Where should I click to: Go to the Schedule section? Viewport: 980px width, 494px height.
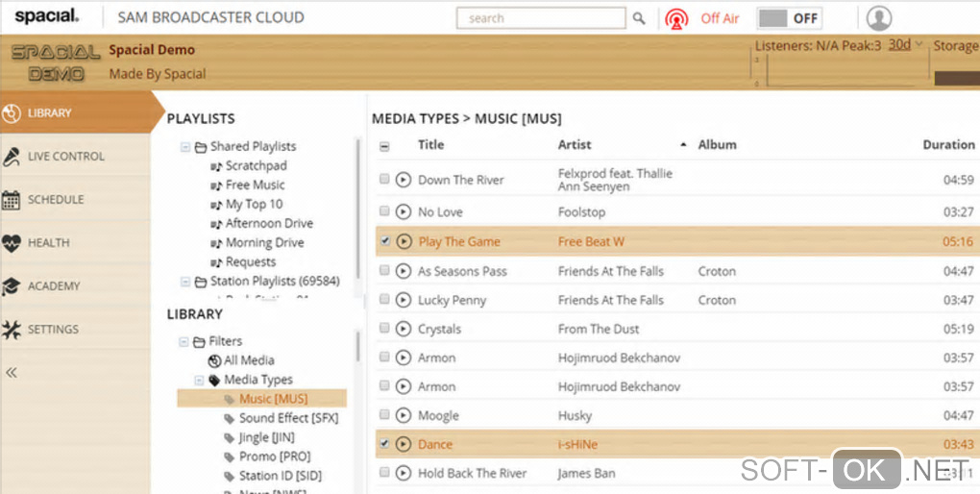tap(55, 199)
